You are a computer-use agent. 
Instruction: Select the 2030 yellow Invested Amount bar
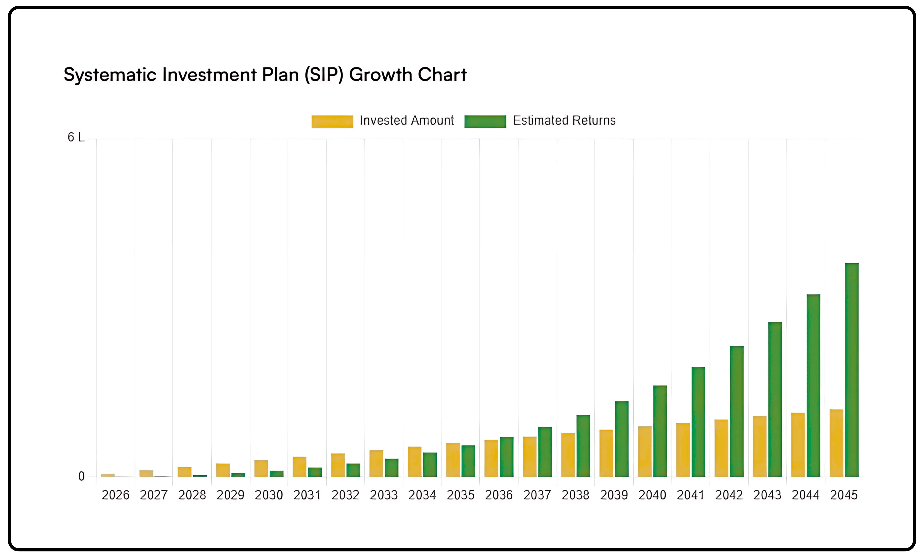261,468
